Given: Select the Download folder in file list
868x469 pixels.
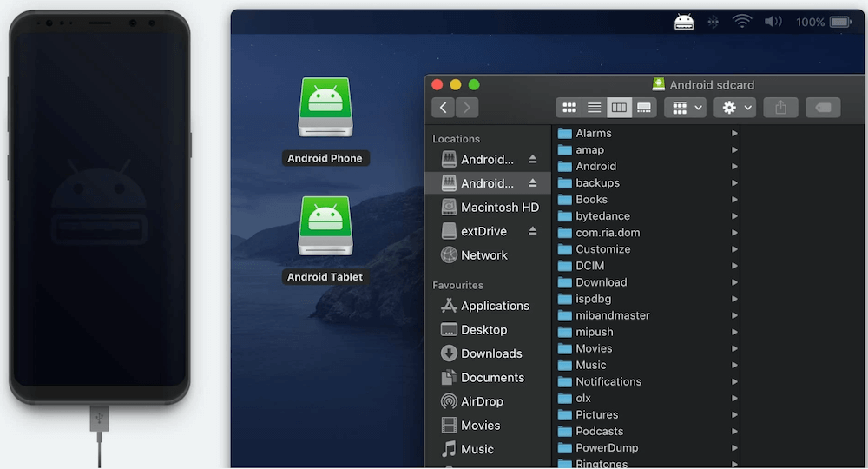Looking at the screenshot, I should pos(647,282).
